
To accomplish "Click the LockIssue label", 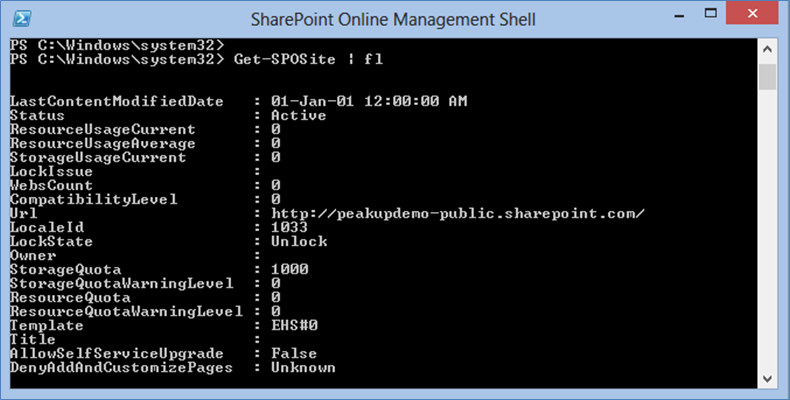I will pos(51,171).
